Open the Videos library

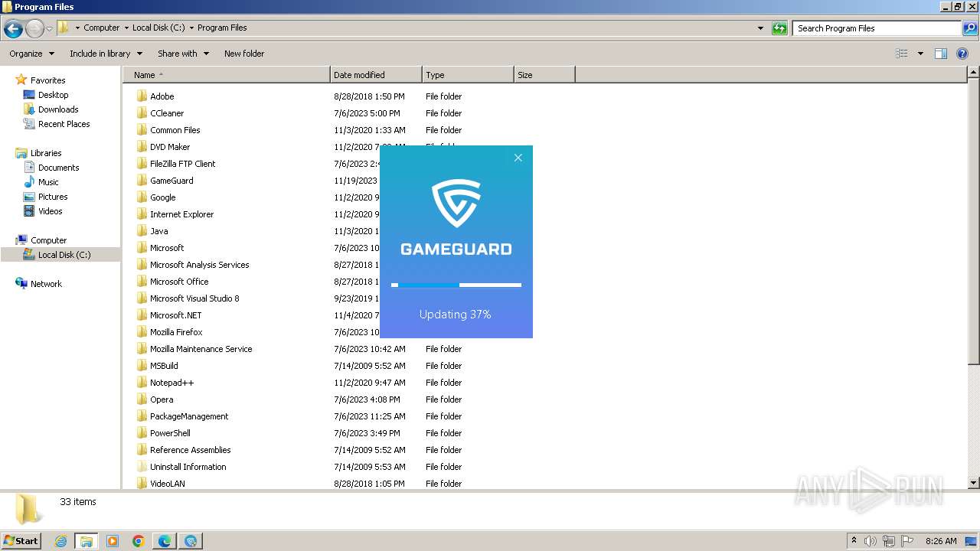[50, 211]
